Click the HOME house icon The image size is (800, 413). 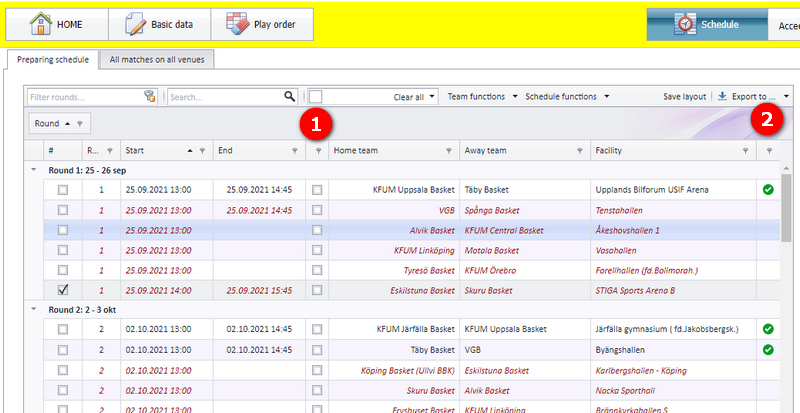tap(40, 23)
